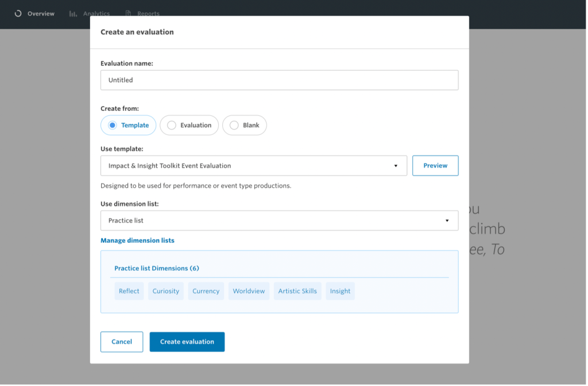588x386 pixels.
Task: Click the Untitled evaluation name field
Action: [279, 80]
